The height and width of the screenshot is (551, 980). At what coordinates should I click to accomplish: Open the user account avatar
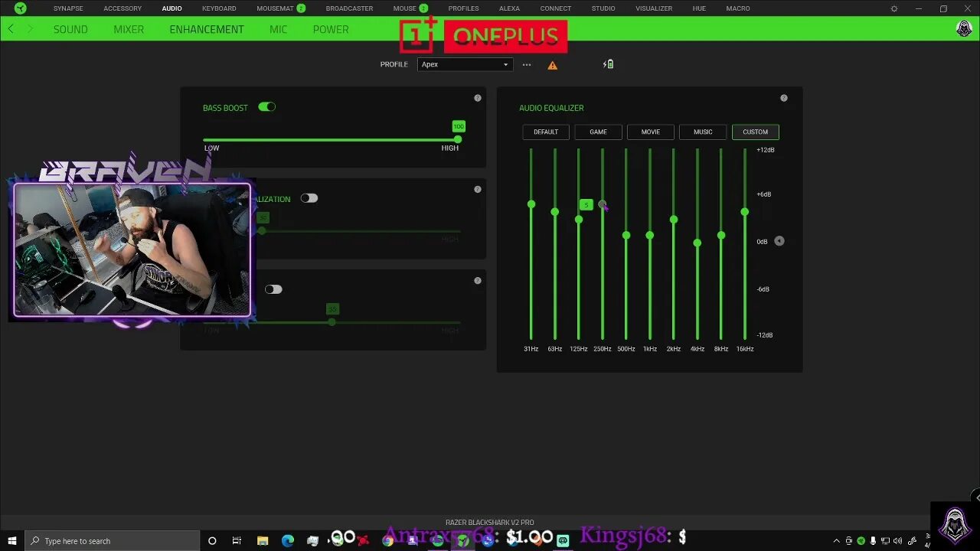(x=965, y=29)
